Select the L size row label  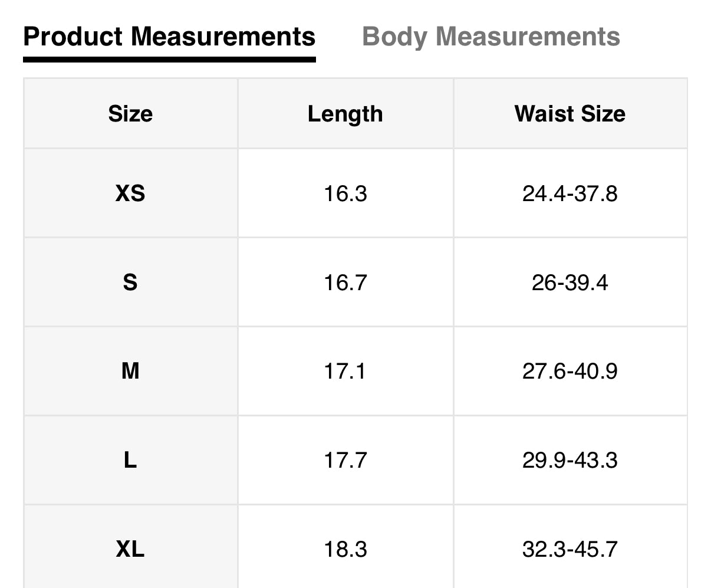[130, 460]
